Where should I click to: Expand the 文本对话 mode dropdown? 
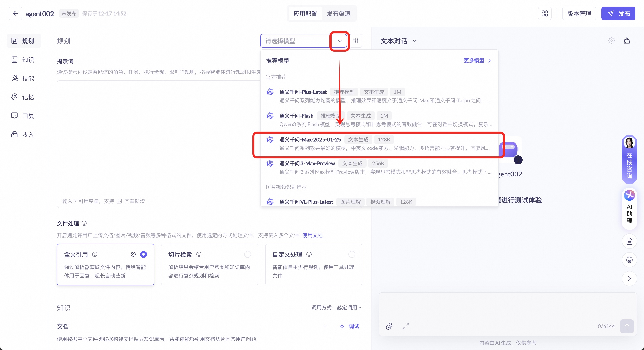[x=414, y=41]
